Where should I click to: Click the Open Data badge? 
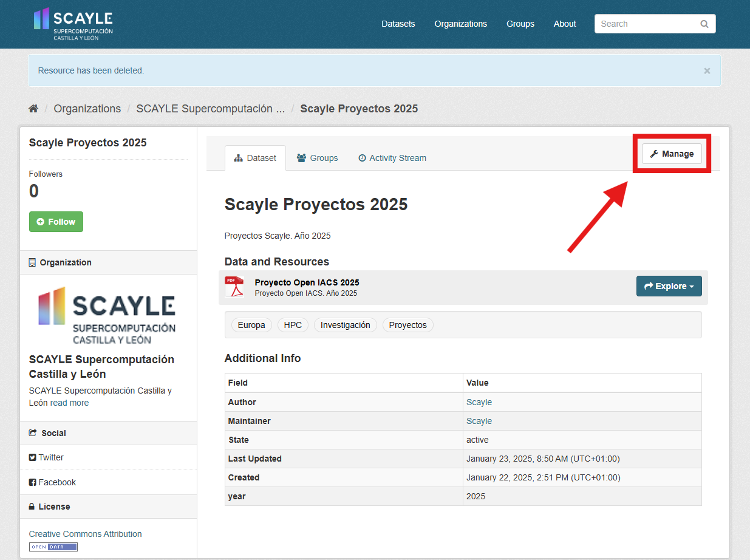point(53,547)
